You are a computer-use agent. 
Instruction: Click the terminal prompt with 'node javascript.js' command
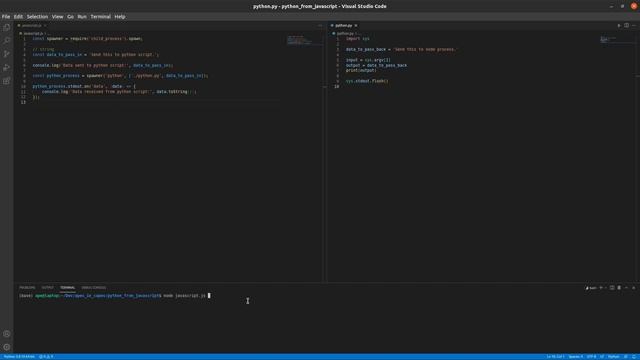click(x=114, y=296)
